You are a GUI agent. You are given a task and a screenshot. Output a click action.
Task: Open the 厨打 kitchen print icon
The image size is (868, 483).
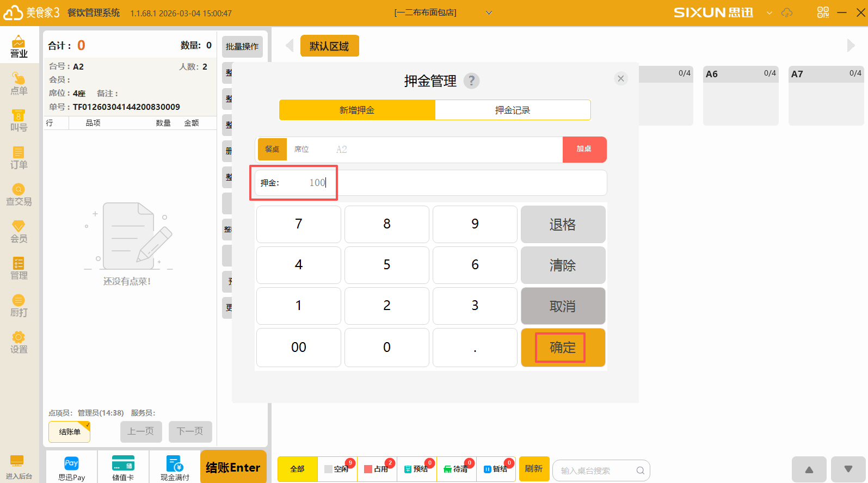click(x=19, y=305)
